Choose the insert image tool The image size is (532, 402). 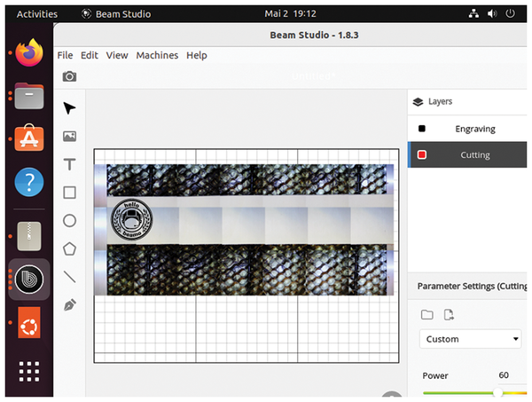69,137
